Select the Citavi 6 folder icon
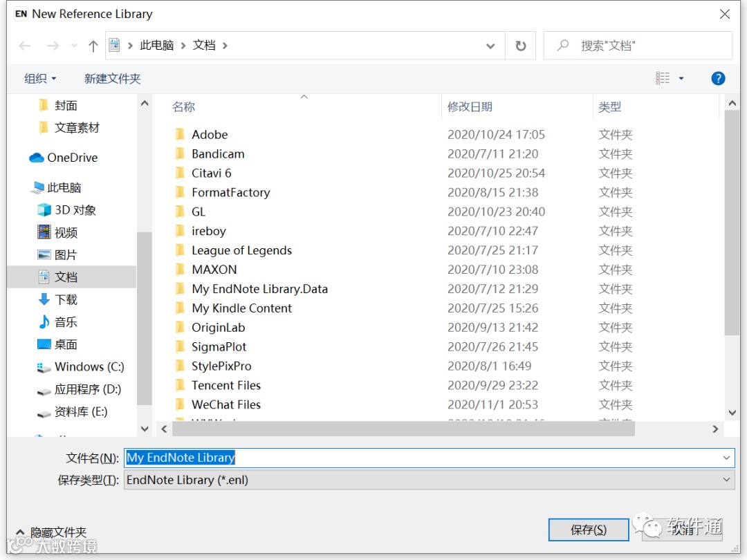Screen dimensions: 747x560 180,173
